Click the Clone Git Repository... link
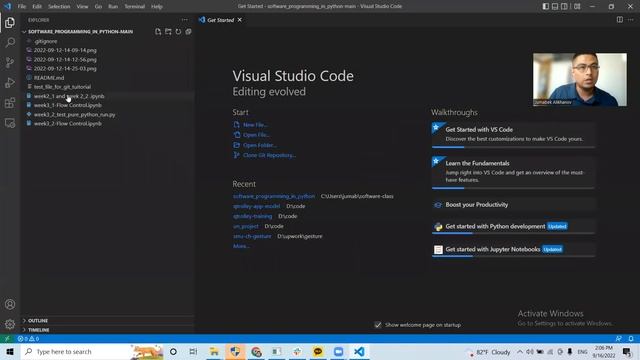The image size is (640, 360). click(x=269, y=155)
